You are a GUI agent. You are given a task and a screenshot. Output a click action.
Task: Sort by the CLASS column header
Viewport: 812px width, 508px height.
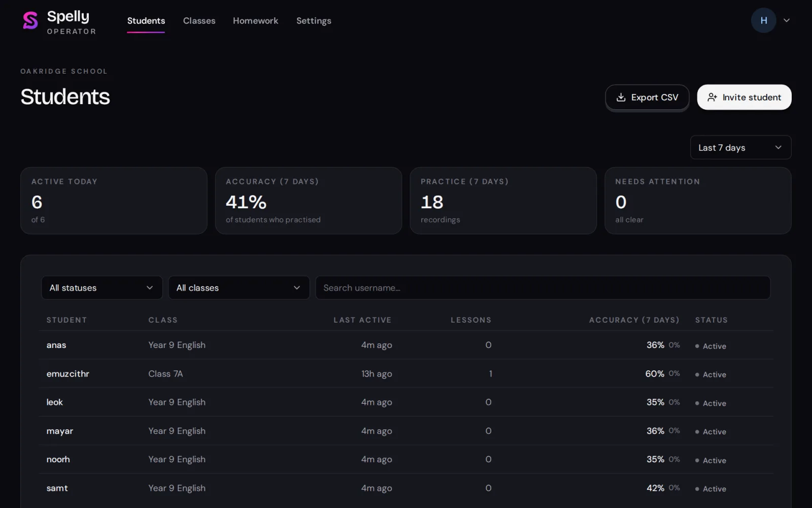[163, 320]
